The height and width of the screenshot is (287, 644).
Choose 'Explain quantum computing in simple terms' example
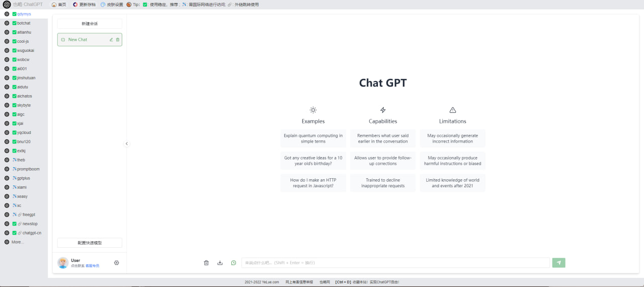click(x=313, y=138)
